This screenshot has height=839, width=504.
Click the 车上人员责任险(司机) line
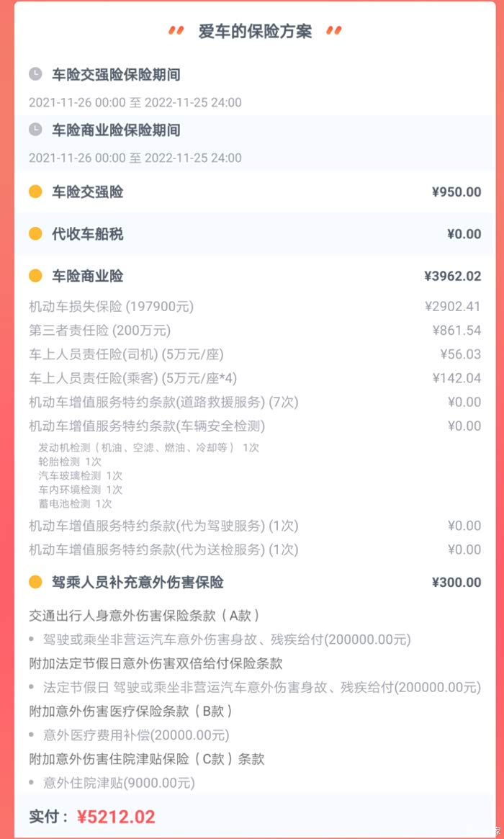click(x=126, y=354)
